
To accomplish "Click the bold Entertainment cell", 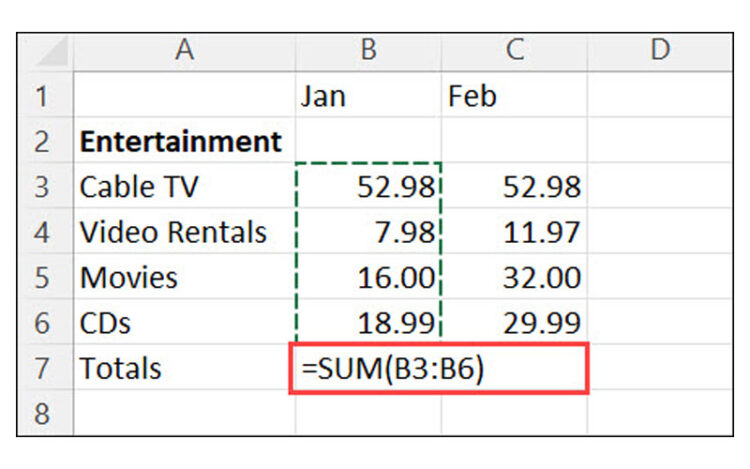I will tap(184, 141).
